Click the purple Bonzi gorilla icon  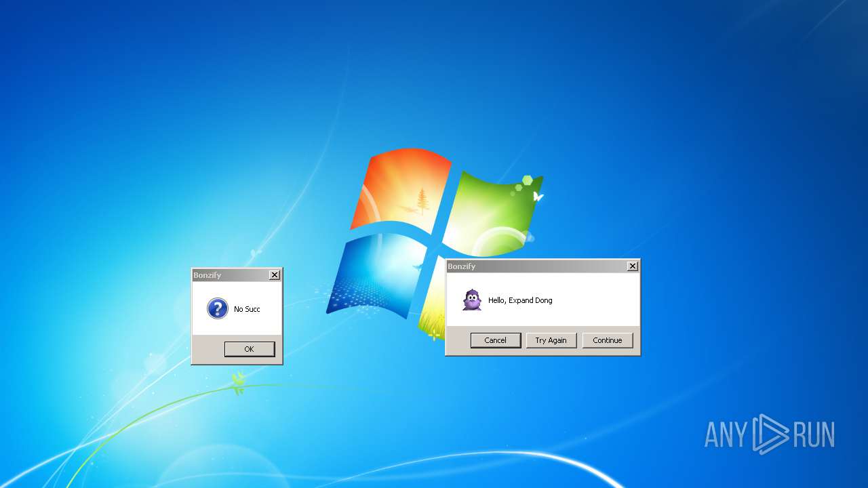472,300
